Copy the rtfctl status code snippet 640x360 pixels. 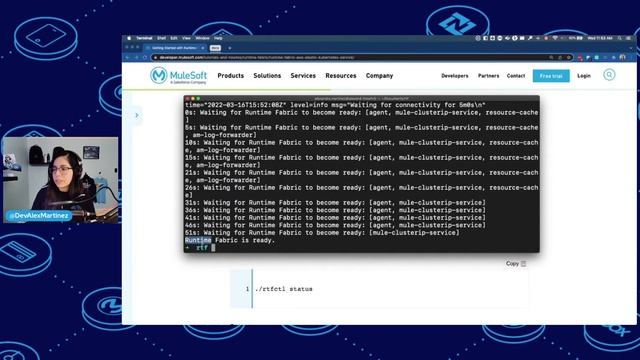coord(516,264)
